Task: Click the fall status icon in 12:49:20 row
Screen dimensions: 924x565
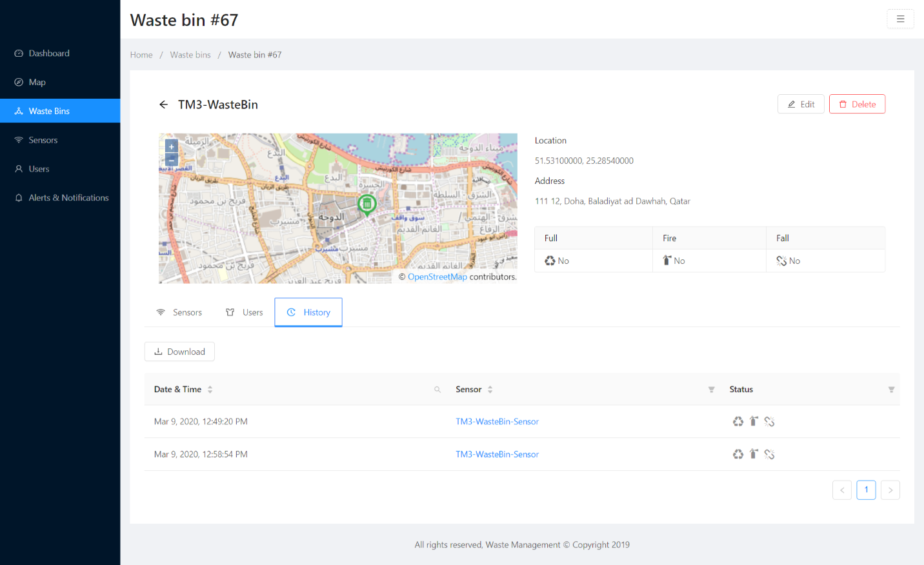Action: click(x=769, y=421)
